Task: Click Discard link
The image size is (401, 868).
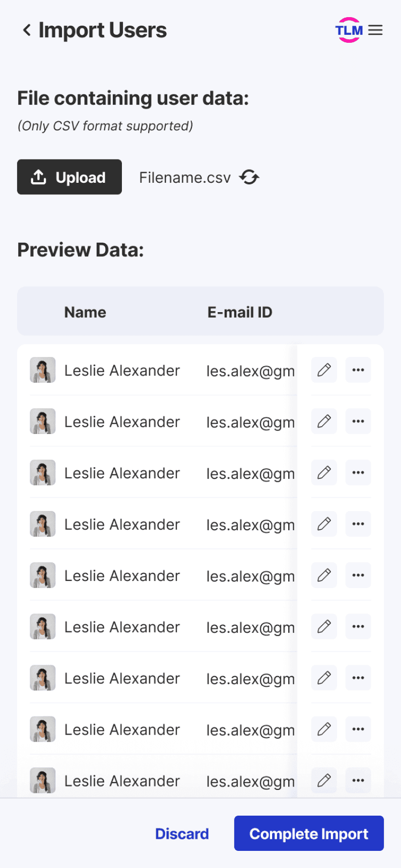Action: coord(182,834)
